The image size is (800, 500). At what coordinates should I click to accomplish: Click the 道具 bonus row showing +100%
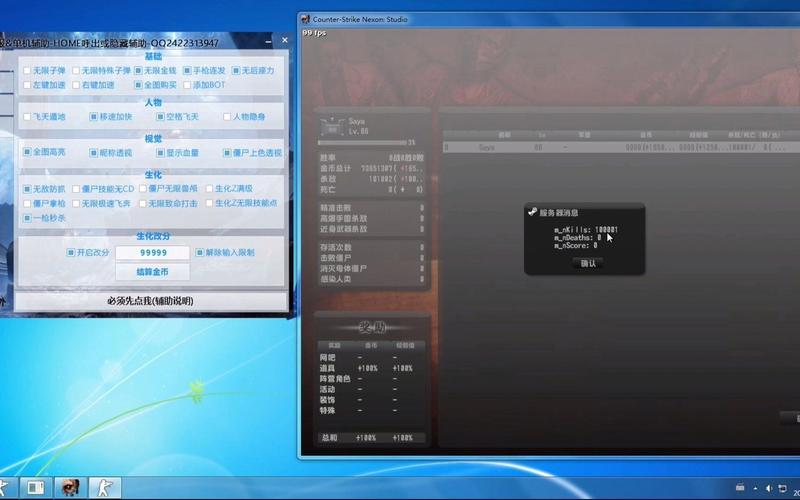pos(371,368)
